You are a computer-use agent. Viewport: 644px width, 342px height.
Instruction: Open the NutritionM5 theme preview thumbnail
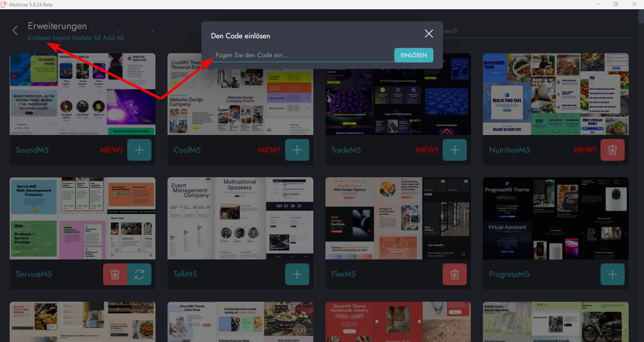pyautogui.click(x=555, y=94)
